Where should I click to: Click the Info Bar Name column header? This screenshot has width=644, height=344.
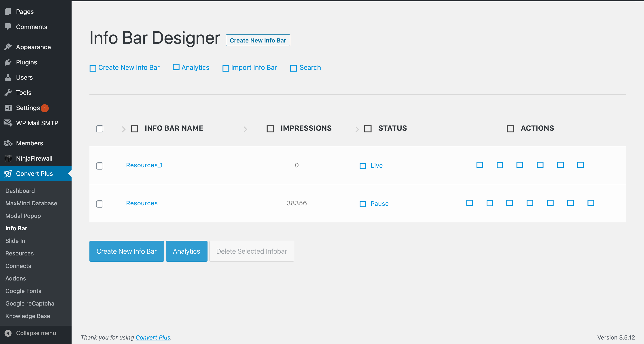click(174, 128)
